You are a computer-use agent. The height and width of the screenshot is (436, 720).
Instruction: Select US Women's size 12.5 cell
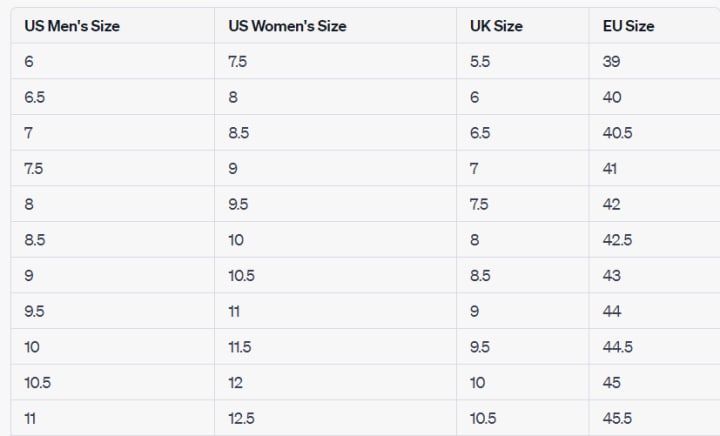tap(240, 419)
